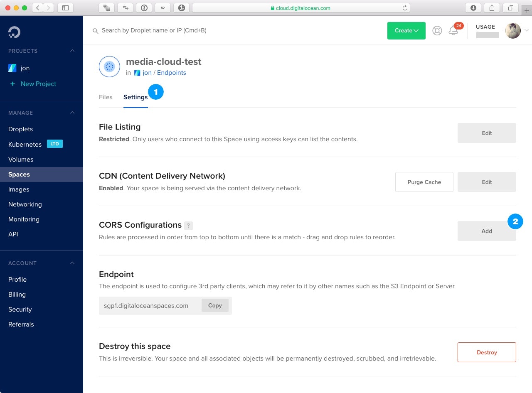Viewport: 532px width, 393px height.
Task: Click the jon project icon in sidebar
Action: tap(12, 68)
